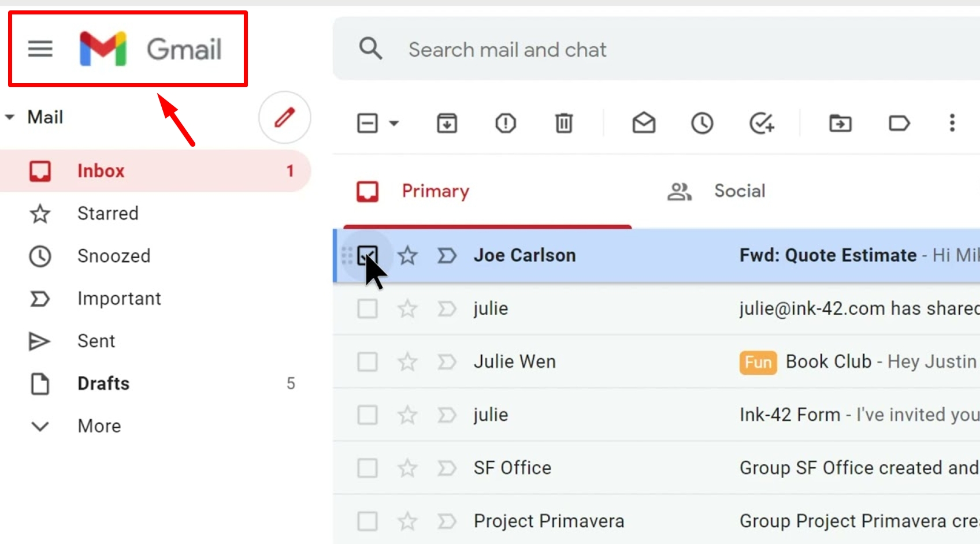Click the Search mail and chat field
This screenshot has height=544, width=980.
(656, 49)
